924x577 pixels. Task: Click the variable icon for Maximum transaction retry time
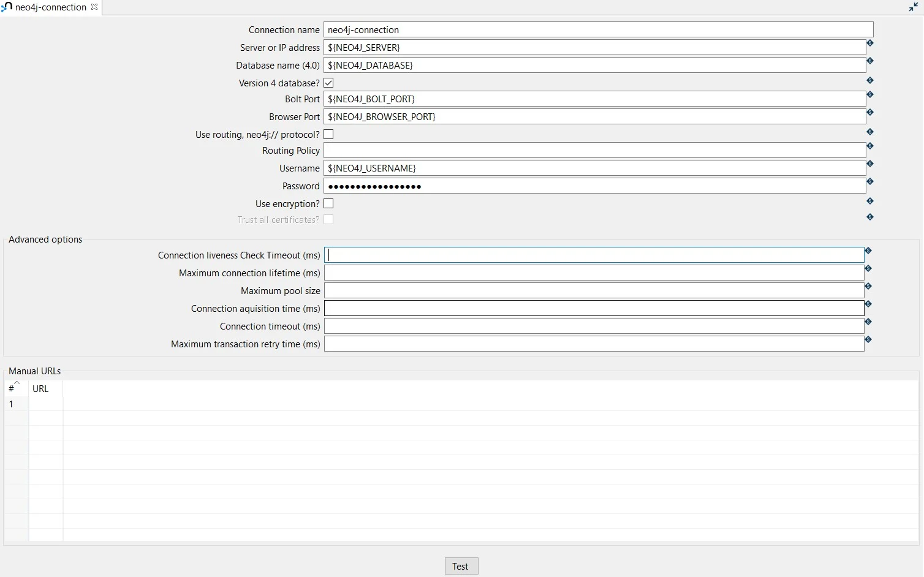(x=868, y=339)
